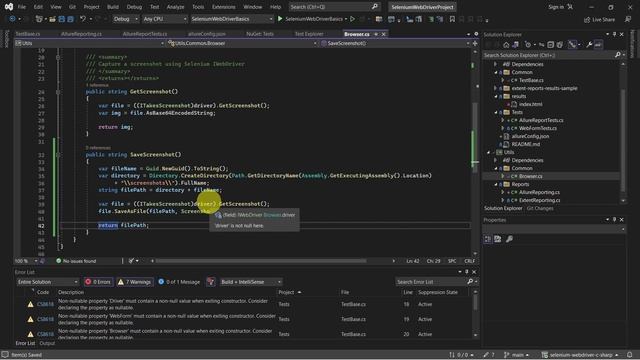Switch to the TestBase.cs tab

(x=28, y=34)
